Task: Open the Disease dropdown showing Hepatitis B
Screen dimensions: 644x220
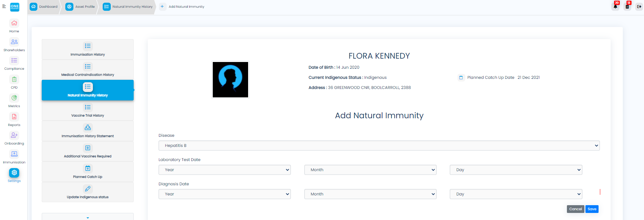Action: point(379,146)
